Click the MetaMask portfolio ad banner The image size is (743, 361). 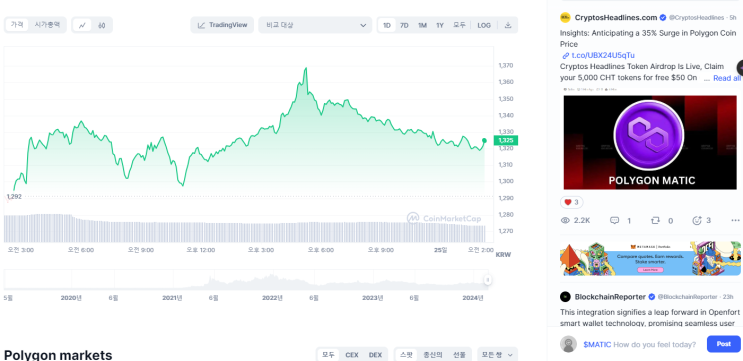pos(650,259)
